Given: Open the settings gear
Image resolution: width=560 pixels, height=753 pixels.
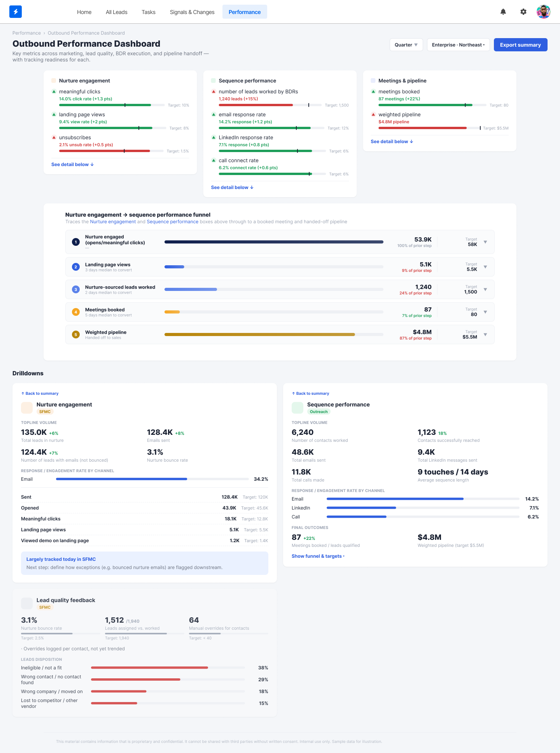Looking at the screenshot, I should tap(523, 12).
